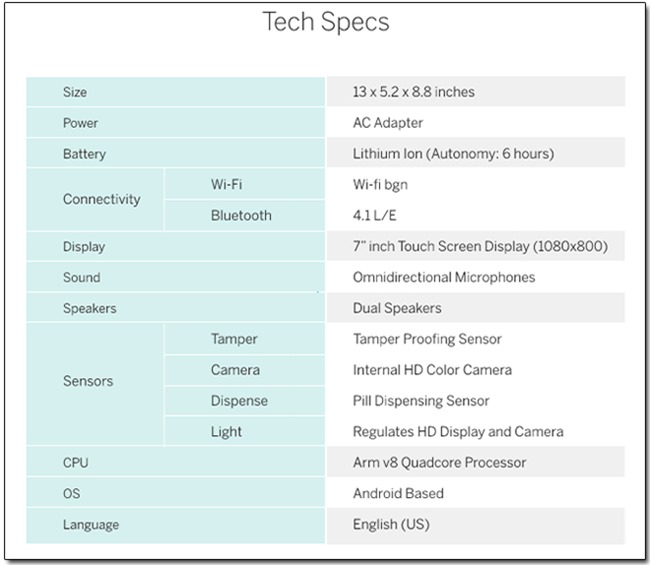Click the Tech Specs heading
This screenshot has width=650, height=565.
click(x=326, y=22)
